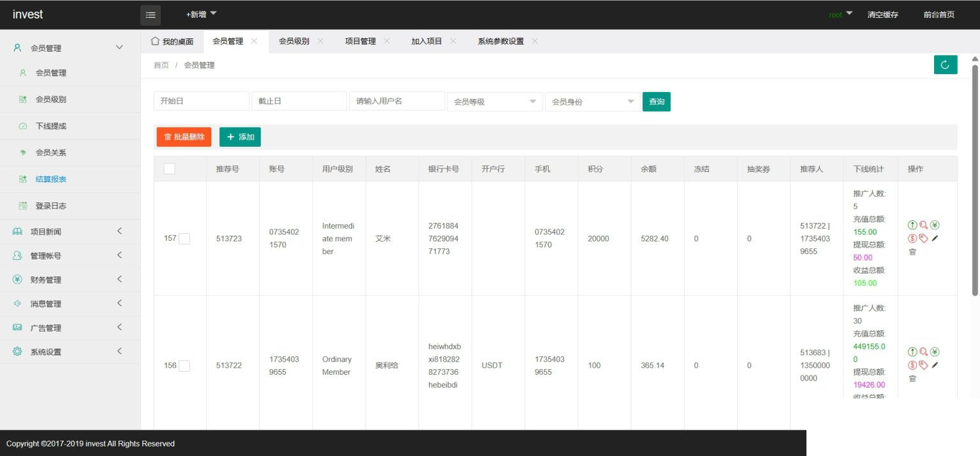Toggle the sidebar with the hamburger menu icon
Image resolution: width=980 pixels, height=456 pixels.
[151, 15]
